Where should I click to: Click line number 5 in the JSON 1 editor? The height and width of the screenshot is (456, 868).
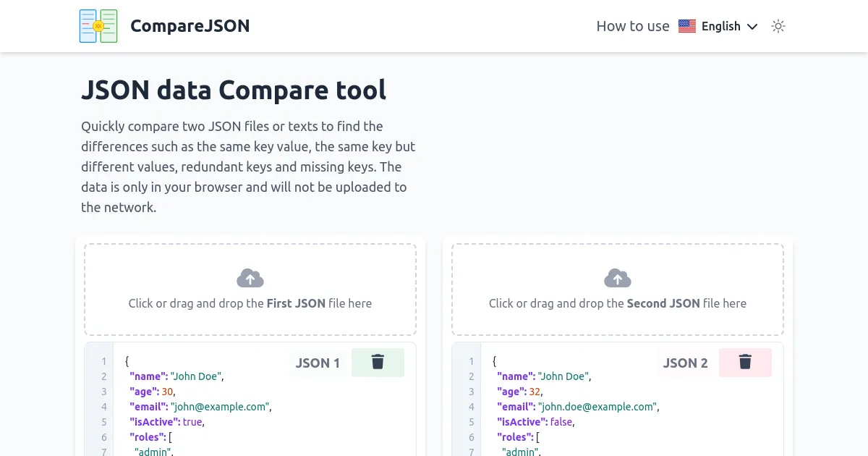[103, 422]
